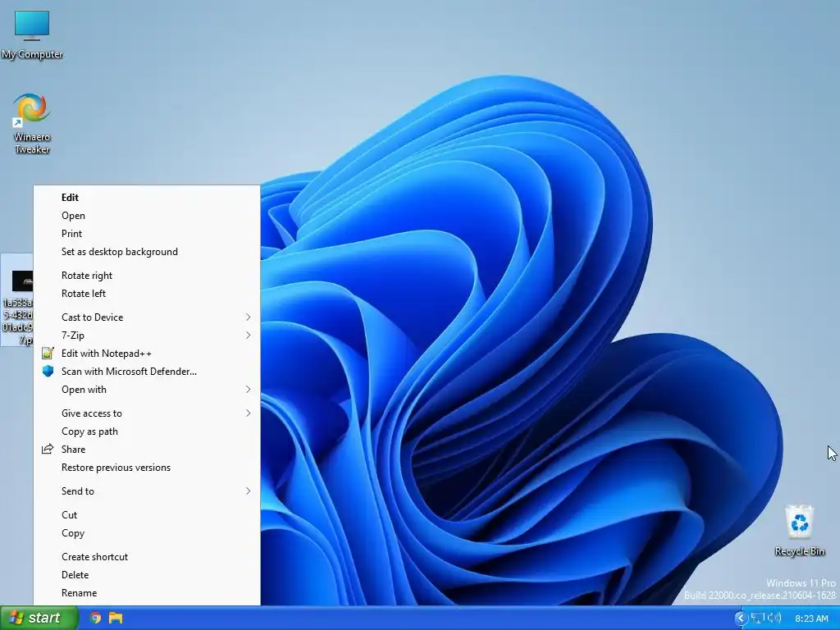Viewport: 840px width, 630px height.
Task: Expand the 7-Zip submenu
Action: [147, 336]
